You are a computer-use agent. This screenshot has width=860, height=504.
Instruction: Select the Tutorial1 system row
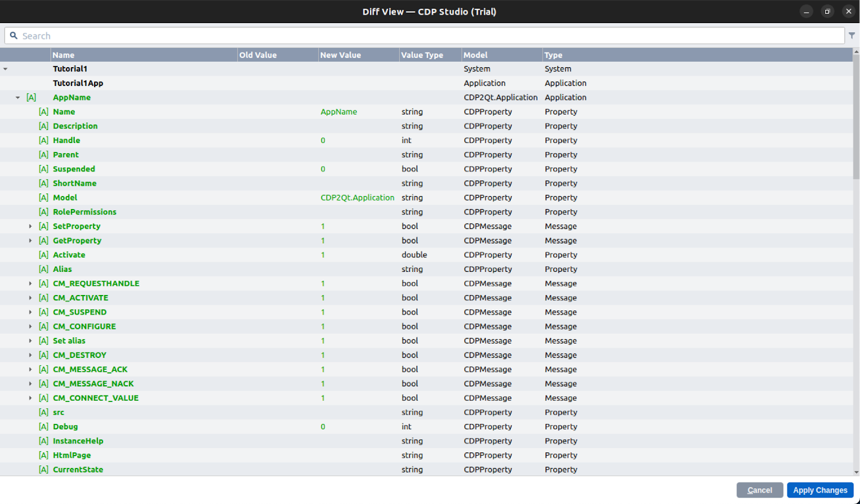(426, 69)
